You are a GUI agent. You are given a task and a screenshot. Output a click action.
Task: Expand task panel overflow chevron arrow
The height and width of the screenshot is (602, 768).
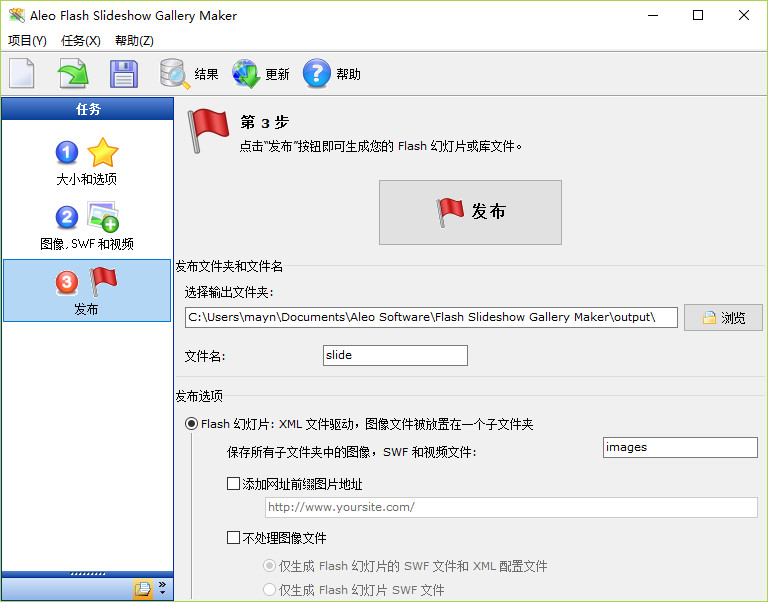coord(163,588)
